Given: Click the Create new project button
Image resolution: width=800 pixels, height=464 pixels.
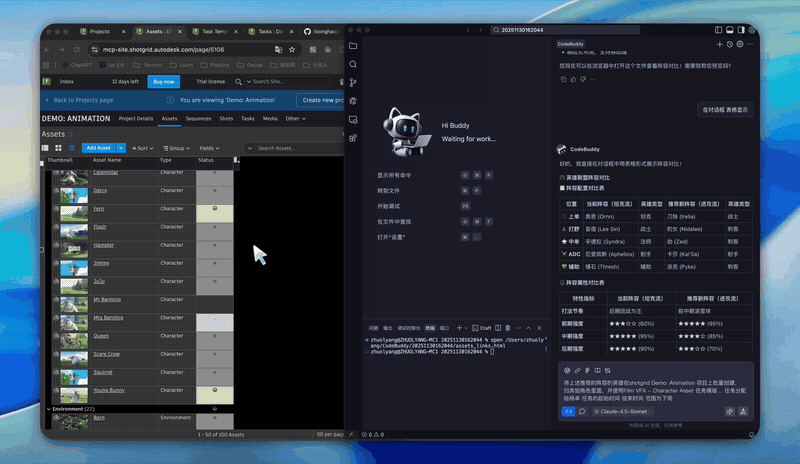Looking at the screenshot, I should (x=321, y=100).
